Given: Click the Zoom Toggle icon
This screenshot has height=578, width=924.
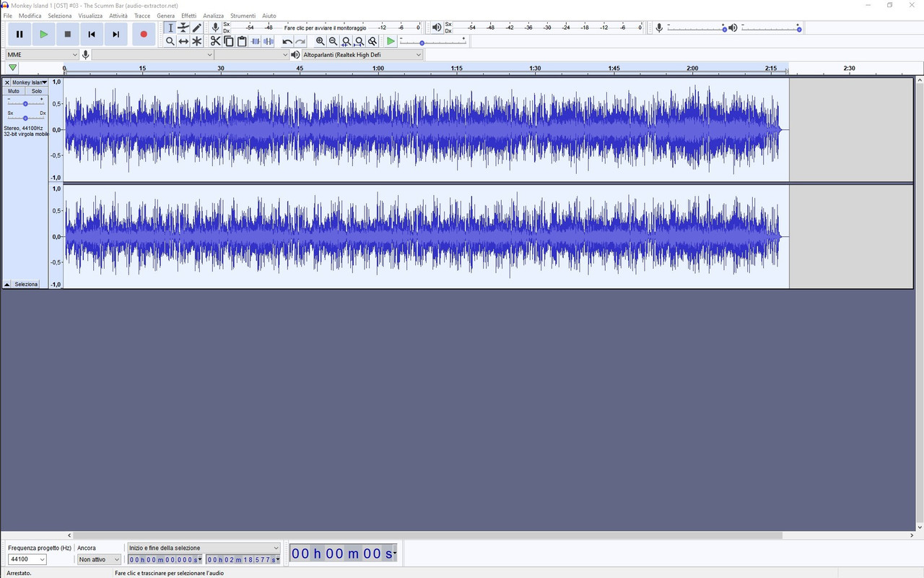Looking at the screenshot, I should coord(373,41).
